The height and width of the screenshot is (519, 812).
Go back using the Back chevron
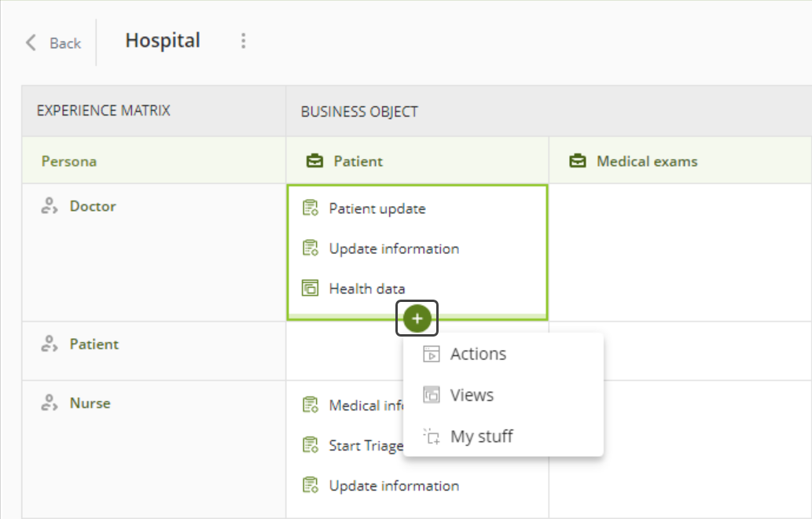31,42
